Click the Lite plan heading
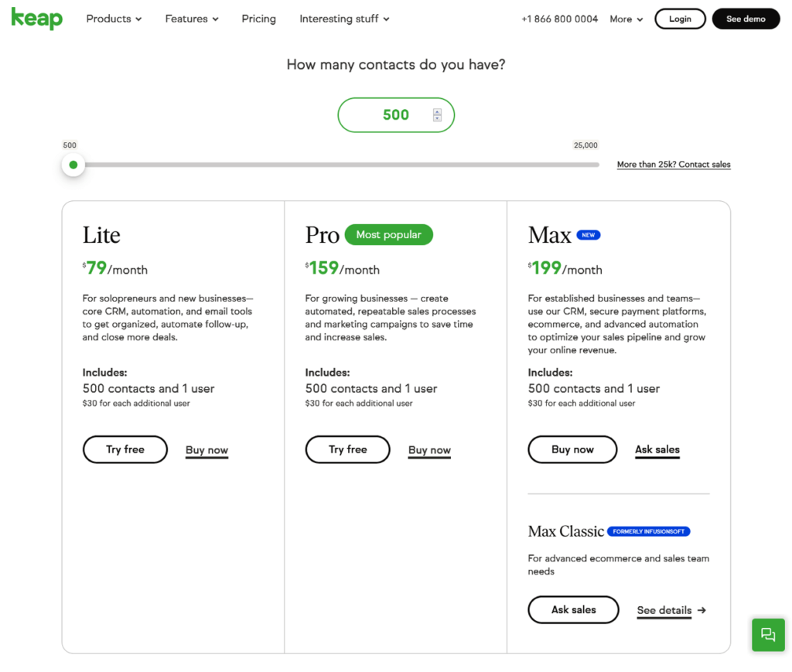This screenshot has width=792, height=672. coord(101,235)
